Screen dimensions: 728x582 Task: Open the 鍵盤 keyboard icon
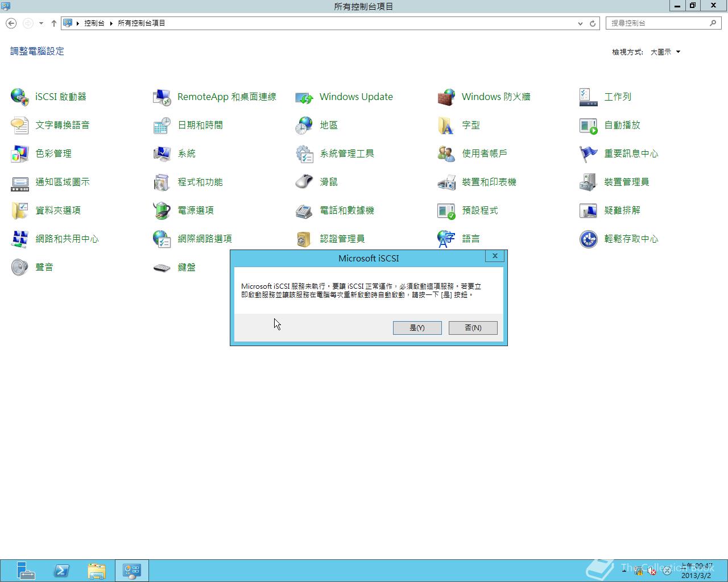[162, 267]
